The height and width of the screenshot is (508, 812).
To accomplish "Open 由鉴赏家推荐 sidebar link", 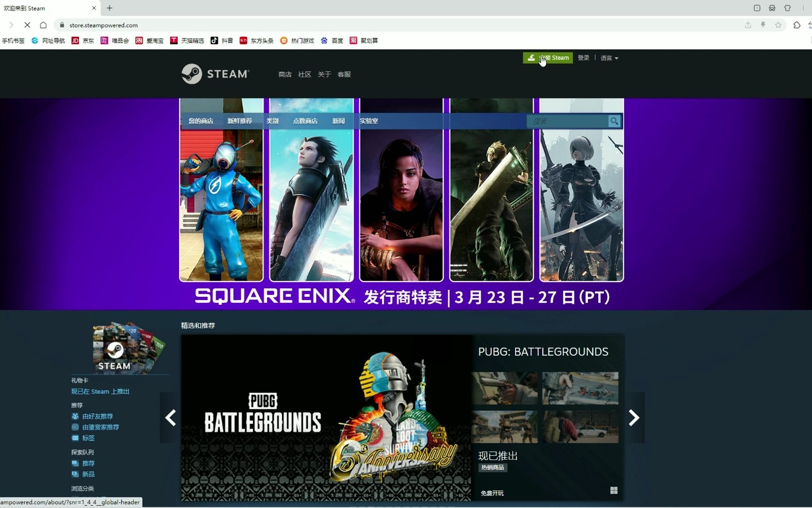I will 101,427.
